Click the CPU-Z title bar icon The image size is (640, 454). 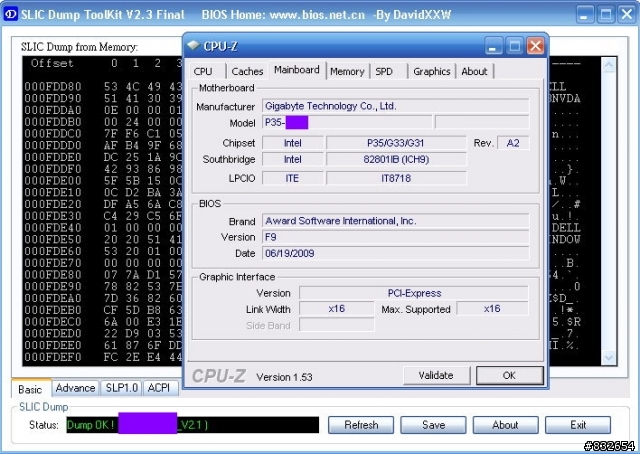pos(193,45)
